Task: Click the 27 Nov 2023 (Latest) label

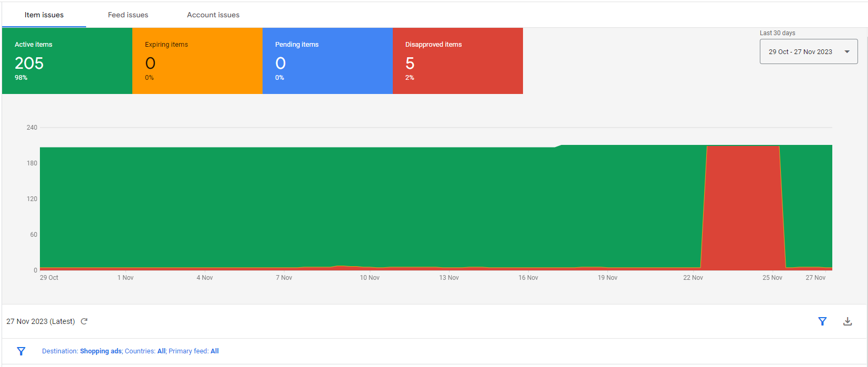Action: click(x=40, y=321)
